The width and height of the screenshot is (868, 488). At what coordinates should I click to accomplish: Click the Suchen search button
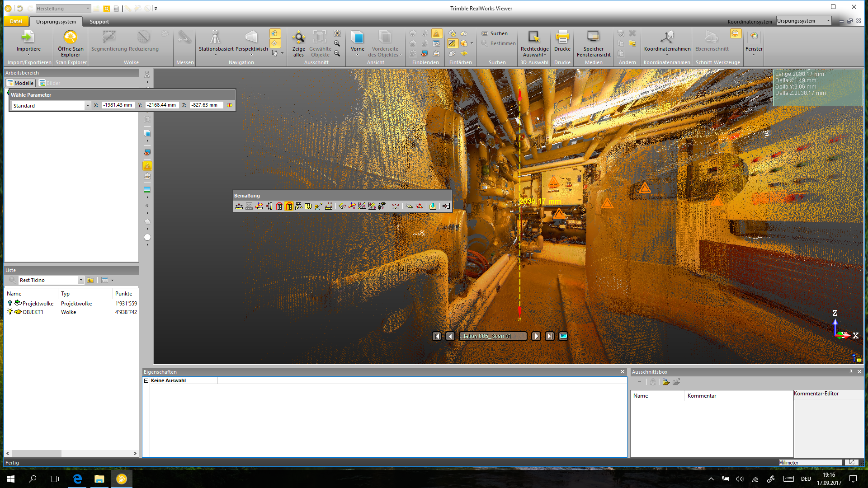pyautogui.click(x=495, y=33)
